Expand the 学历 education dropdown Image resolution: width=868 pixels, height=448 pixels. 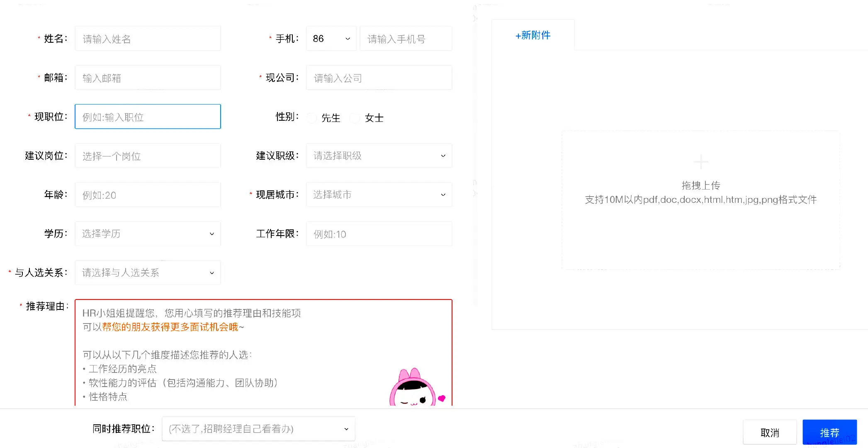click(x=148, y=234)
